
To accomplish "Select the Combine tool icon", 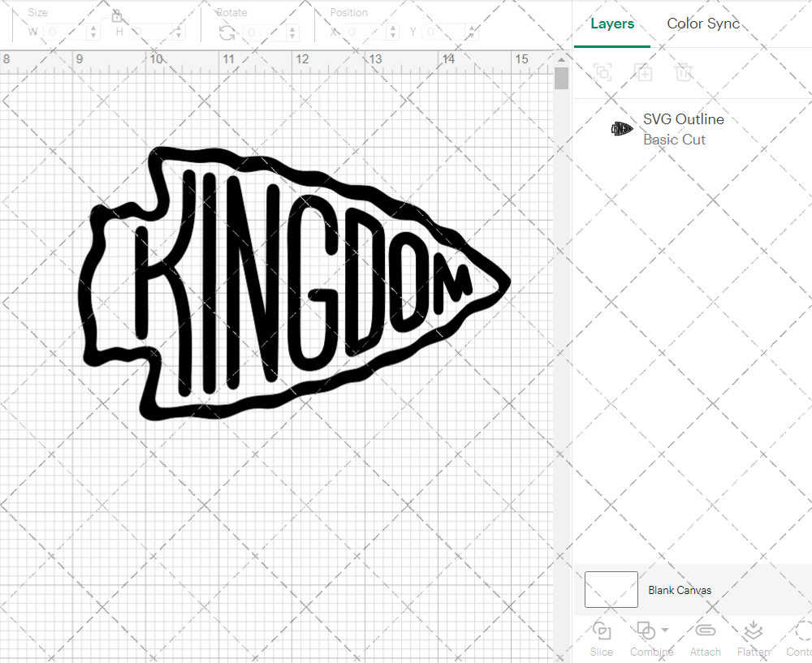I will point(646,631).
